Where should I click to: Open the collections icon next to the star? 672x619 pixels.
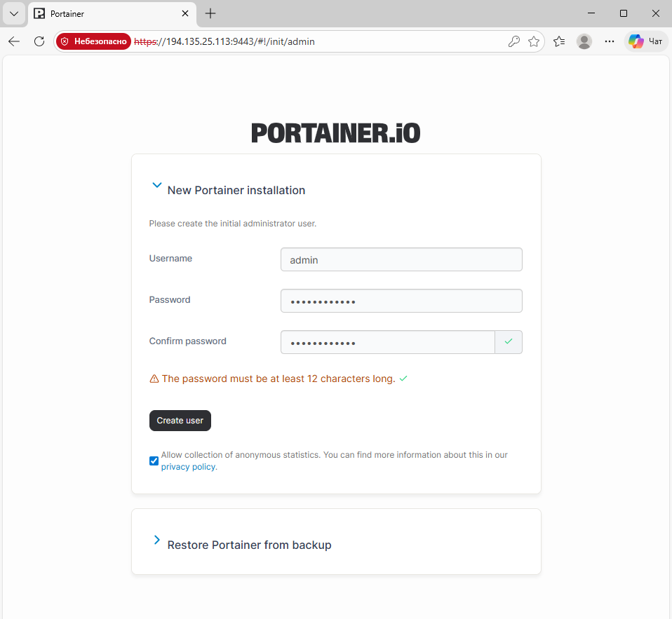click(x=558, y=41)
